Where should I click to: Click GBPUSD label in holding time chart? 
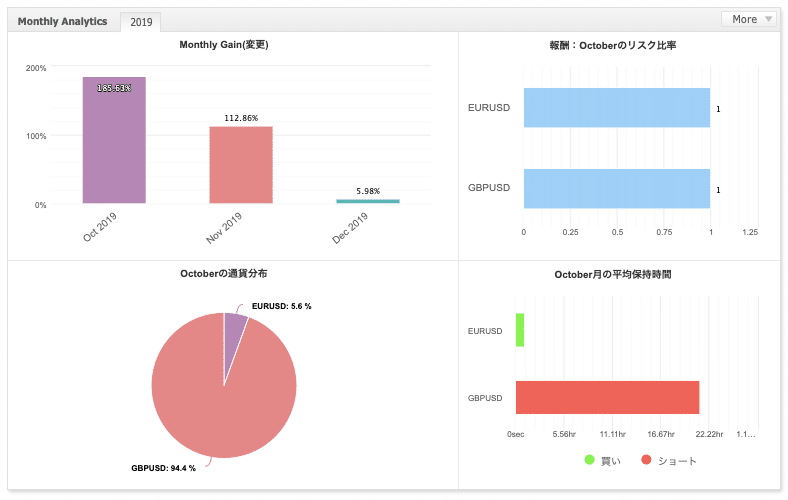[x=485, y=398]
